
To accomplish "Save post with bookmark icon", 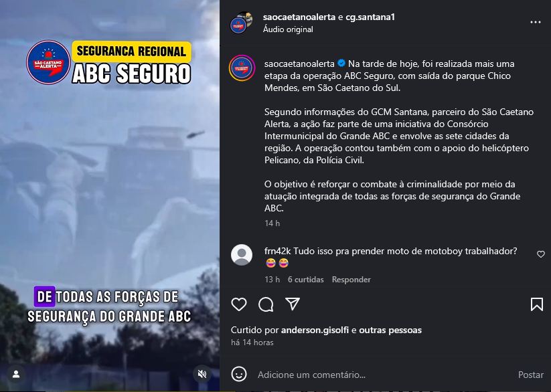I will point(536,304).
